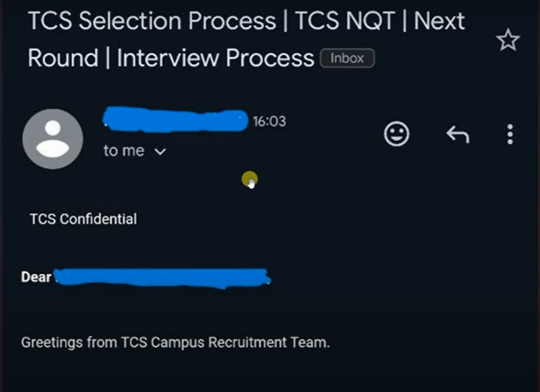540x392 pixels.
Task: Click the "TCS Confidential" text
Action: [x=83, y=219]
